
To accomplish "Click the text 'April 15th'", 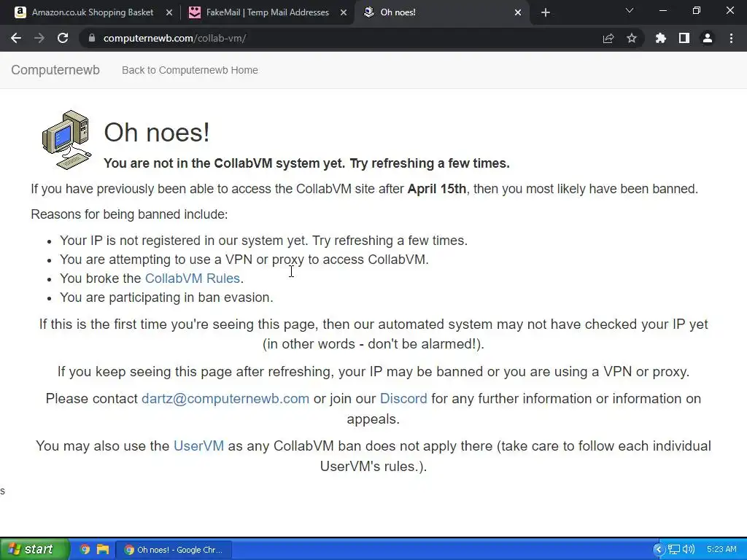I will (437, 189).
